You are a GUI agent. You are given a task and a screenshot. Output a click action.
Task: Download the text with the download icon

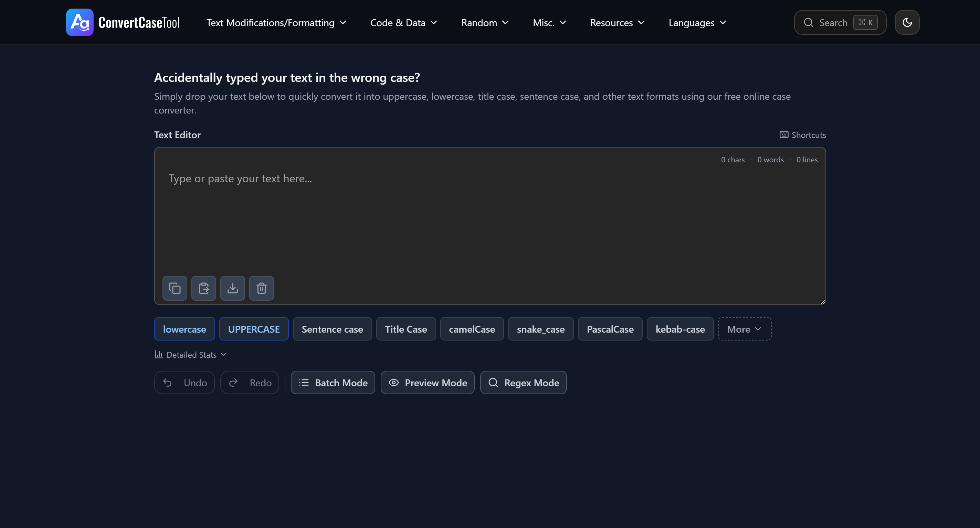coord(232,288)
